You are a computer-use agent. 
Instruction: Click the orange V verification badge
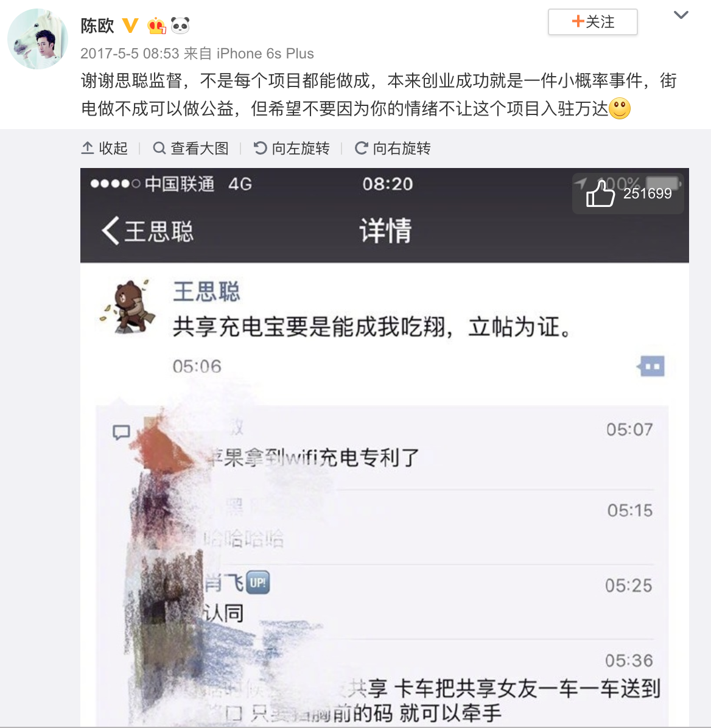[x=130, y=26]
